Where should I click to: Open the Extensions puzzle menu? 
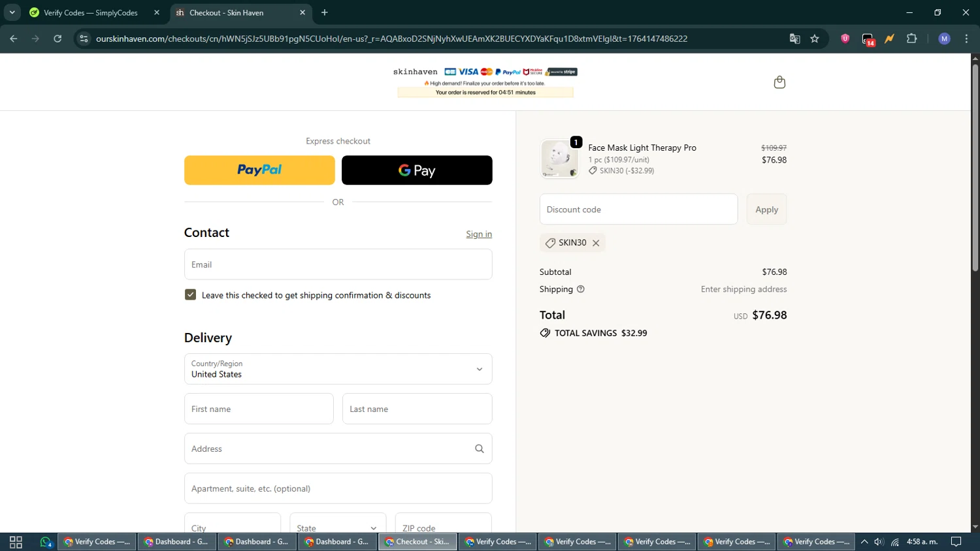coord(912,39)
